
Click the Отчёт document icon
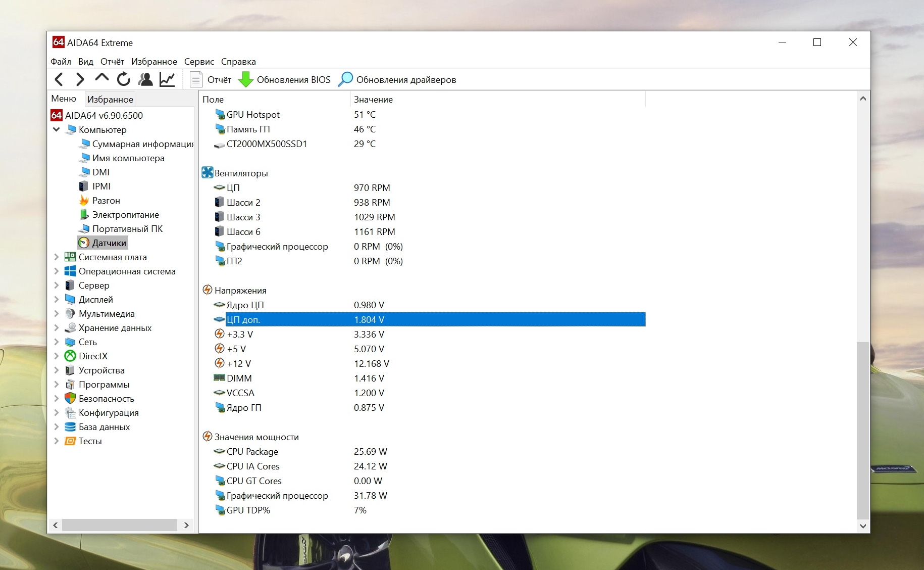tap(196, 79)
